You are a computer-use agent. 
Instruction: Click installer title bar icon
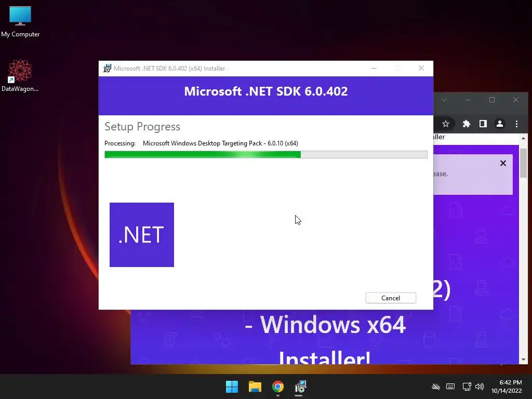coord(107,68)
